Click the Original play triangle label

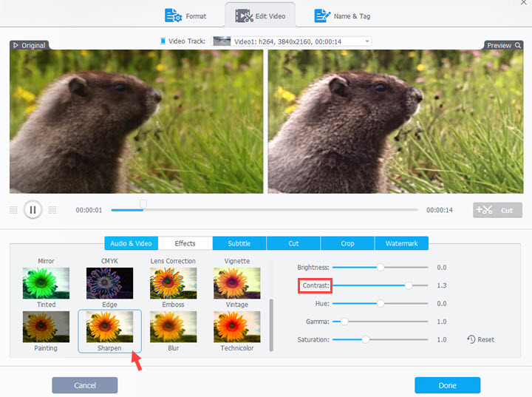[29, 45]
